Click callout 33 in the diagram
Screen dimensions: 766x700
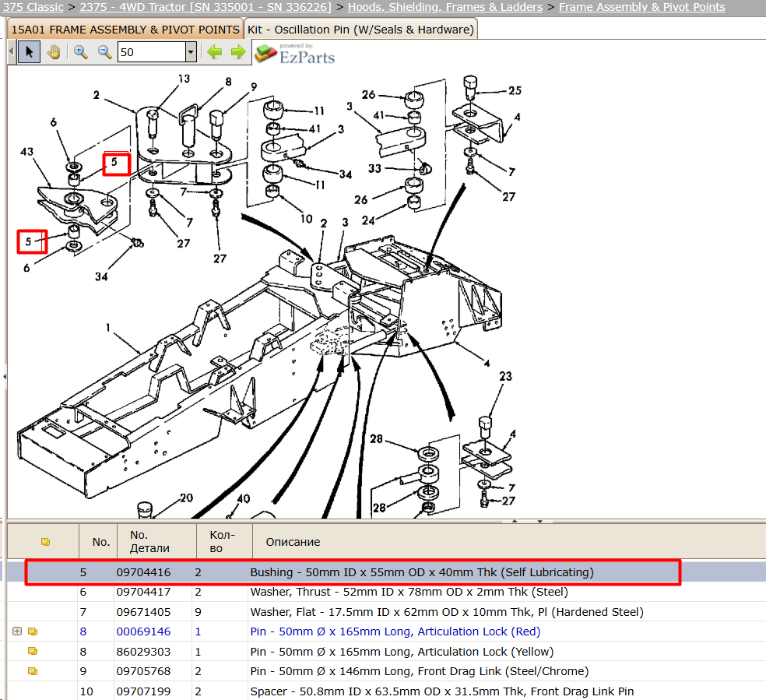point(374,168)
